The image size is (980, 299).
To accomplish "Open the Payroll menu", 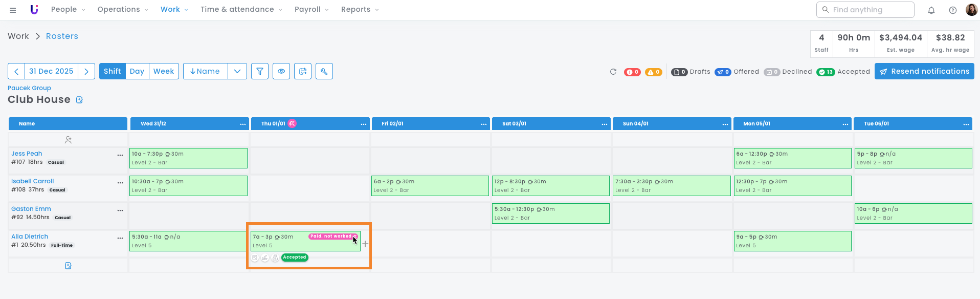I will (x=311, y=9).
